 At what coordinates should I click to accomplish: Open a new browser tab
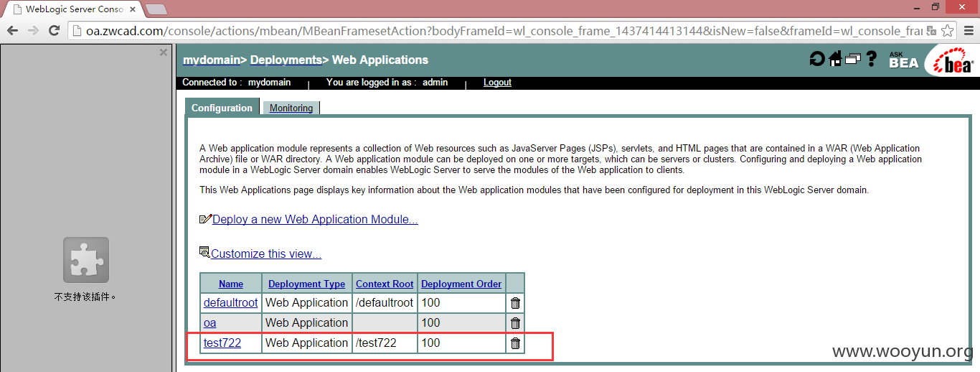click(x=156, y=9)
